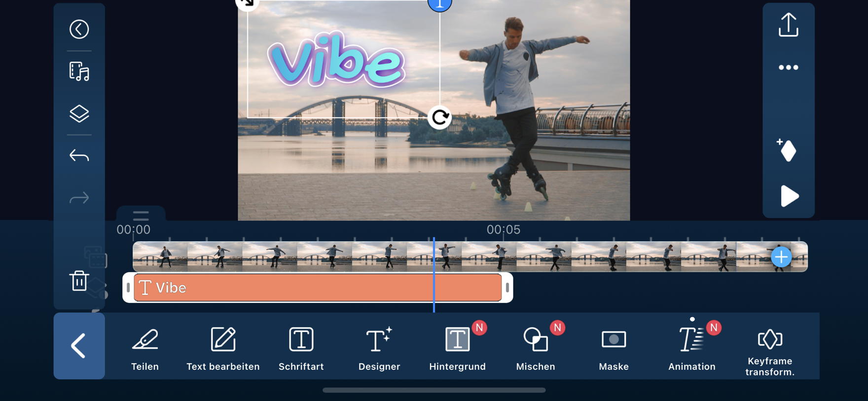Go back with the bottom toolbar chevron
This screenshot has width=868, height=401.
click(79, 345)
